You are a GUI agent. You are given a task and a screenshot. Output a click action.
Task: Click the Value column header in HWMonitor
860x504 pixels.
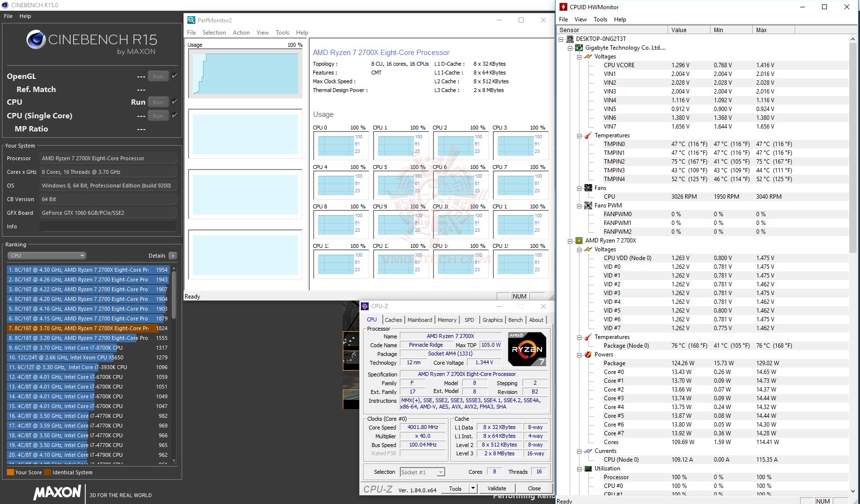[689, 30]
